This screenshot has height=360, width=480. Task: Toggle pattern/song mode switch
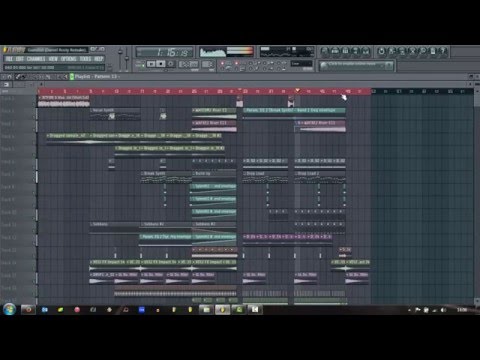140,64
